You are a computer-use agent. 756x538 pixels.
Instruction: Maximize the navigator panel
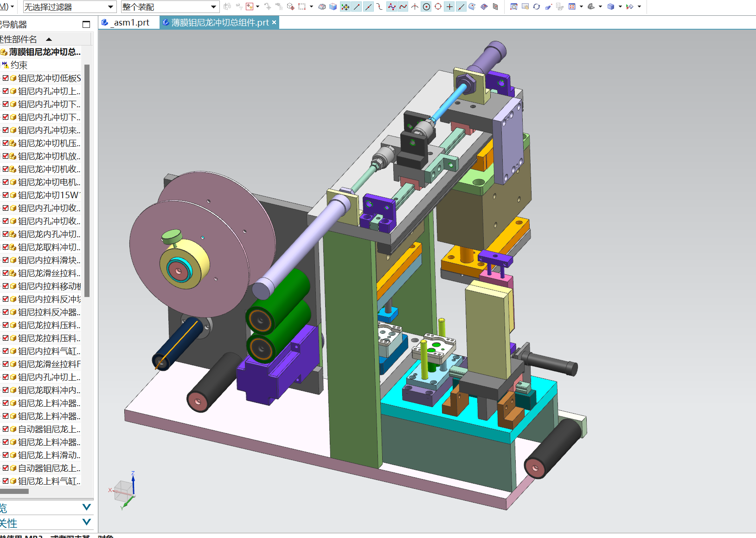86,24
